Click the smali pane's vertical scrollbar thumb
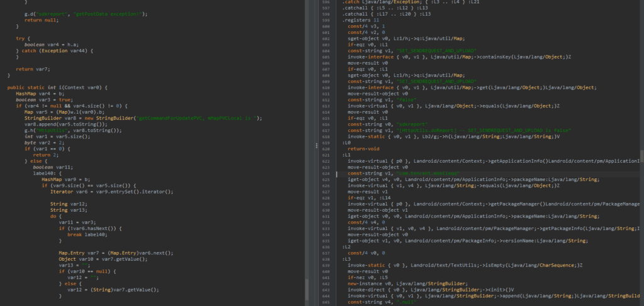This screenshot has height=306, width=644. coord(641,156)
